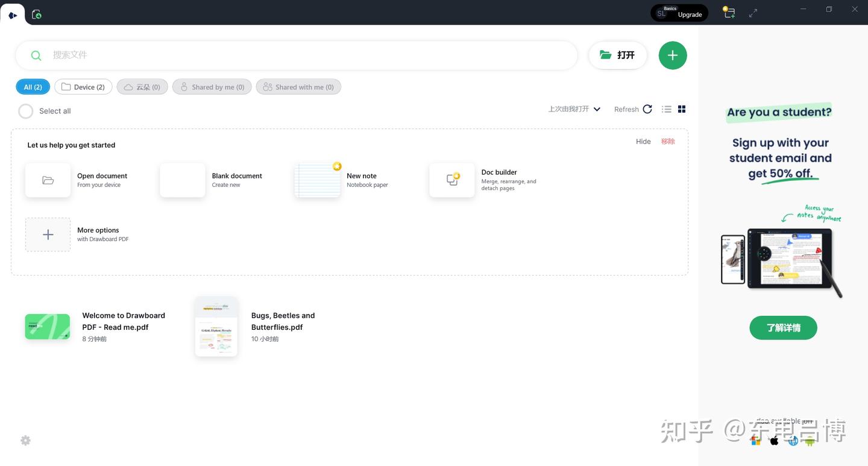The width and height of the screenshot is (868, 466).
Task: Select the Shared with me (0) tab
Action: [298, 87]
